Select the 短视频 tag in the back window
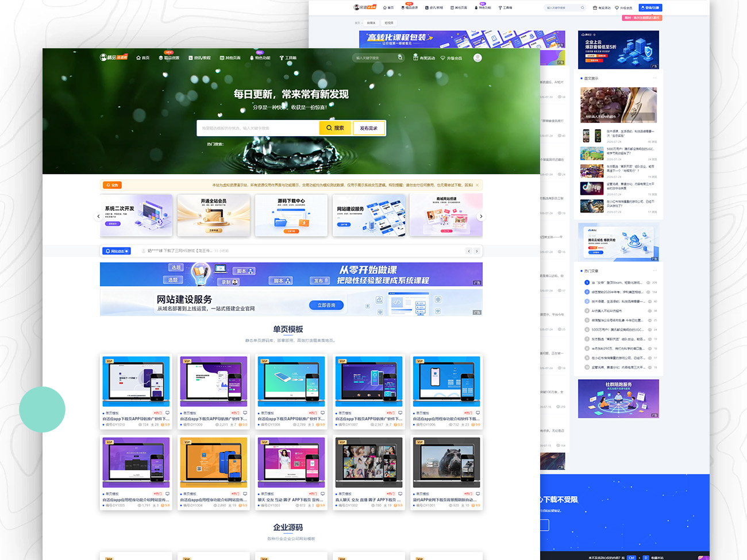Screen dimensions: 747x560 389,23
